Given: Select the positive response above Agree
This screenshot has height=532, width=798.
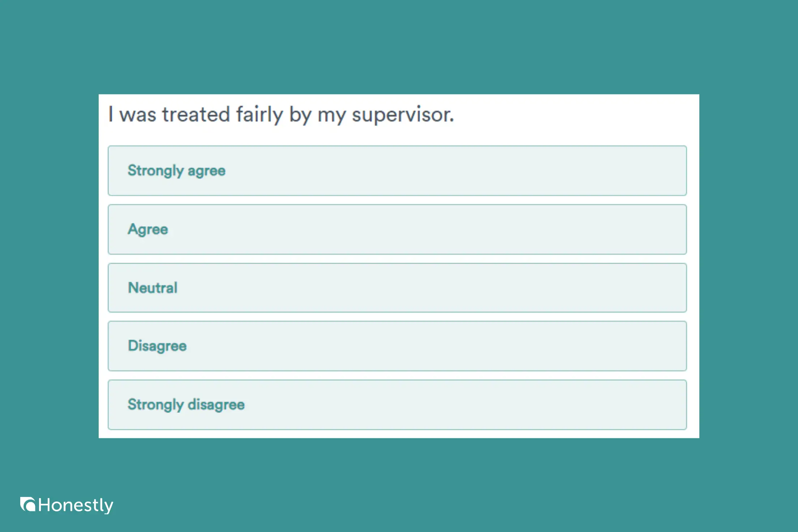Looking at the screenshot, I should point(398,171).
